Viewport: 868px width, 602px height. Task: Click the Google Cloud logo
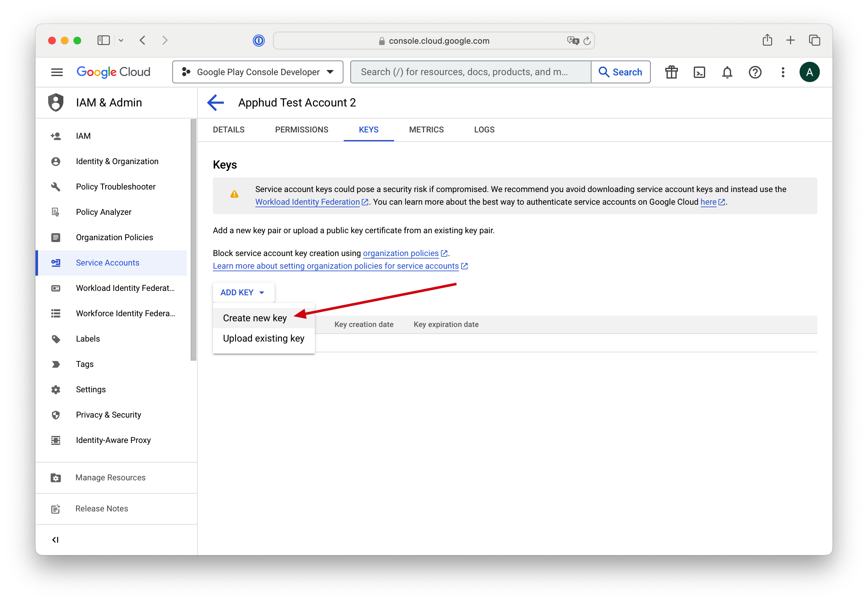click(113, 72)
